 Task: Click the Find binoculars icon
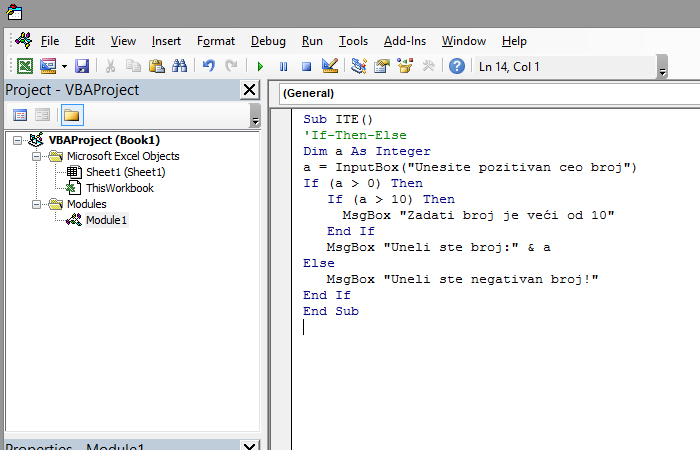(180, 67)
